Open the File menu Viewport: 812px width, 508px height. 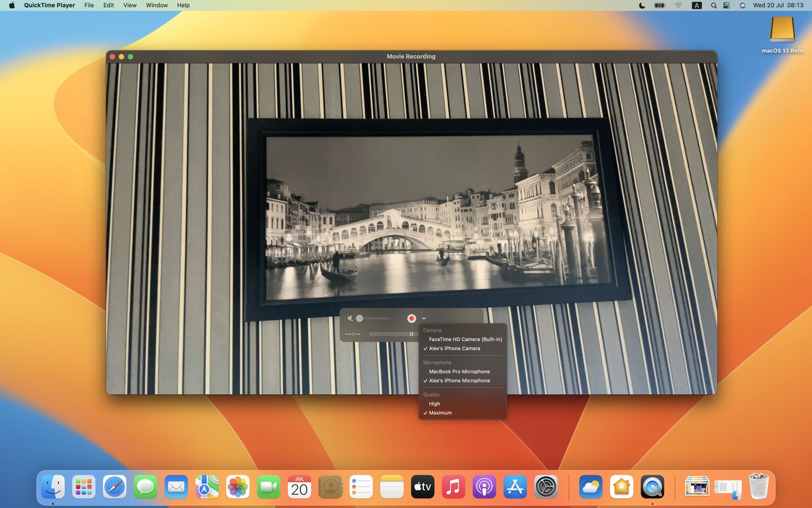pyautogui.click(x=89, y=5)
